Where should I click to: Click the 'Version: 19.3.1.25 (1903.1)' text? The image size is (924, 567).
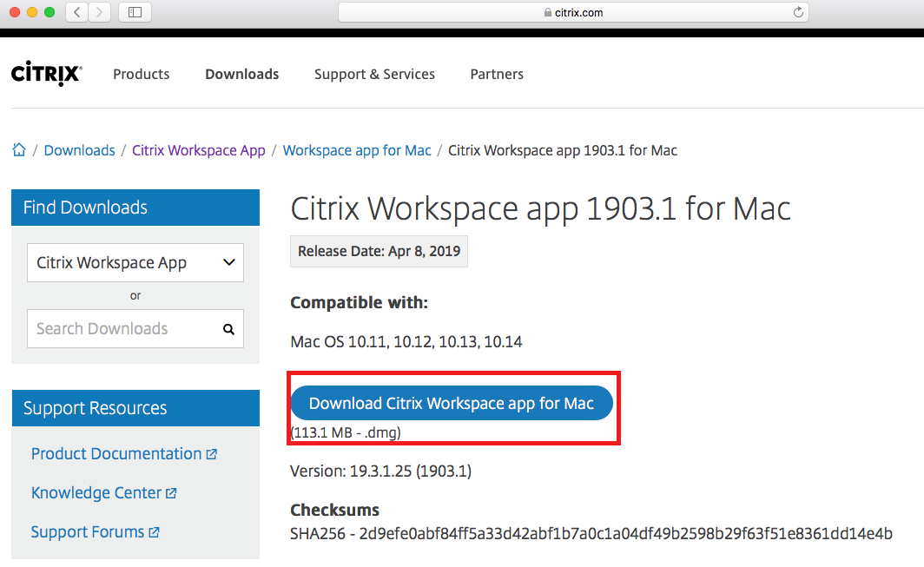(x=380, y=471)
